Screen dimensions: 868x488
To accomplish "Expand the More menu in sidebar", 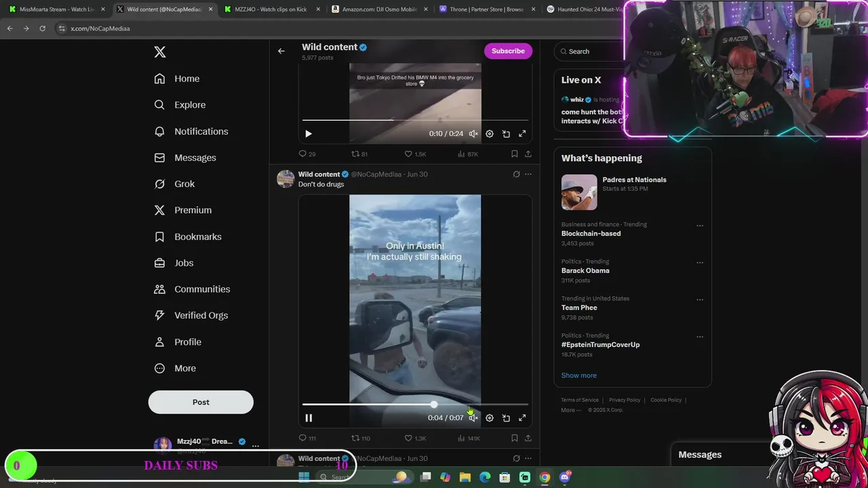I will pos(175,368).
